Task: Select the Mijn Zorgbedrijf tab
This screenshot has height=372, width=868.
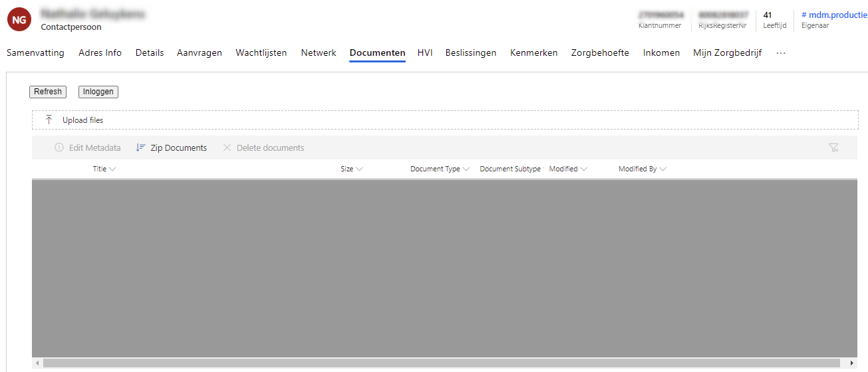Action: point(727,53)
